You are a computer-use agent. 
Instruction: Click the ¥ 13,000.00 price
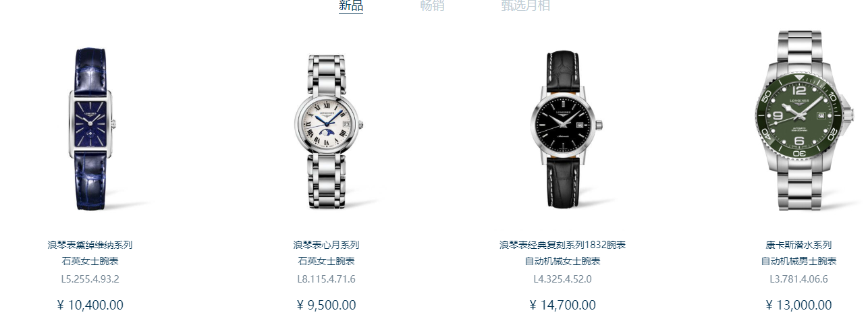click(798, 306)
